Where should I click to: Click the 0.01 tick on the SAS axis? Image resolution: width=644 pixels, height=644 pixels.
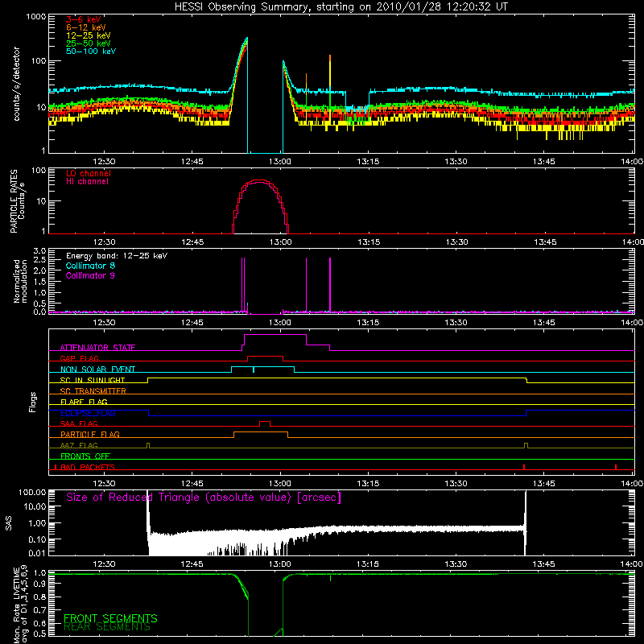click(x=37, y=553)
